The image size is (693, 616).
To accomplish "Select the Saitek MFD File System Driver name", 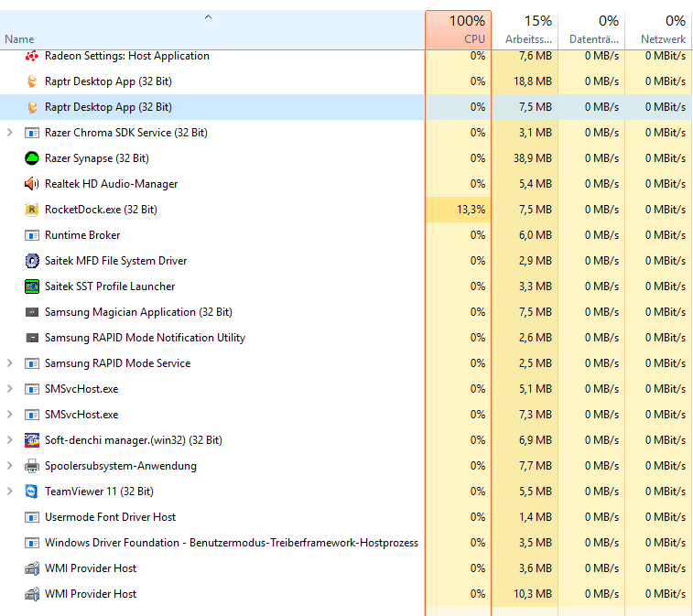I will coord(115,261).
